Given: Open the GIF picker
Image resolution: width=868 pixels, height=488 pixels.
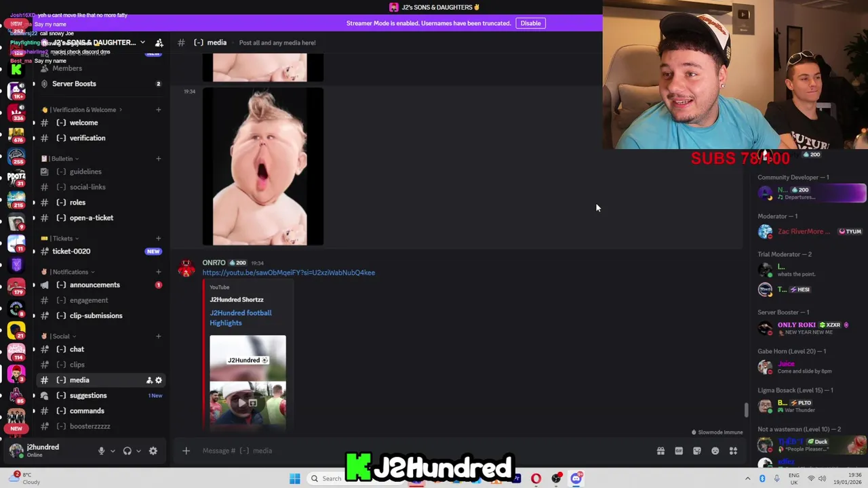Looking at the screenshot, I should click(679, 451).
